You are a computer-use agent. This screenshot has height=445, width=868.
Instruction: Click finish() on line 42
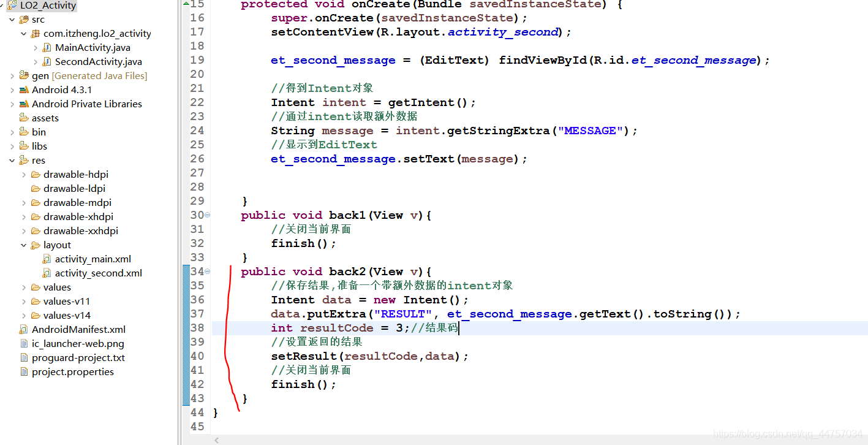pyautogui.click(x=300, y=384)
